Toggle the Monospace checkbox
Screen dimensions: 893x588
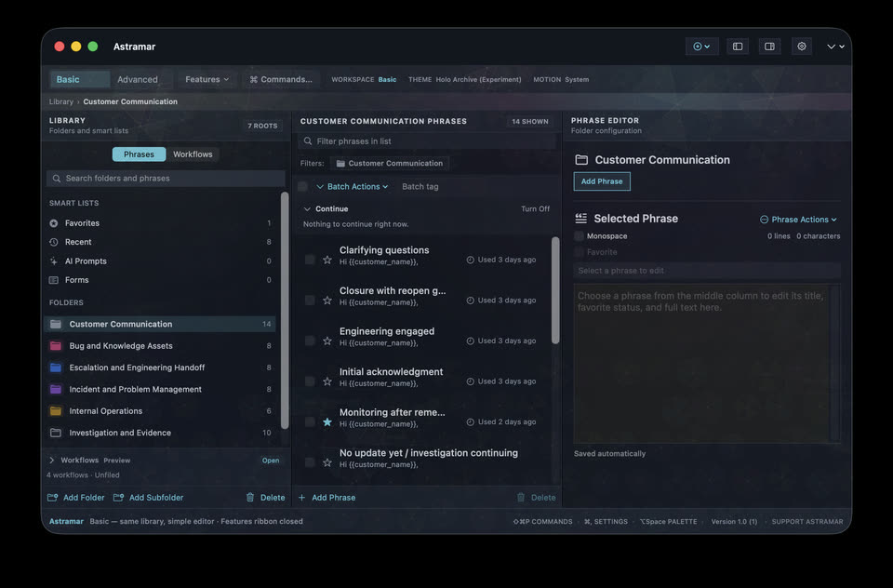click(580, 236)
